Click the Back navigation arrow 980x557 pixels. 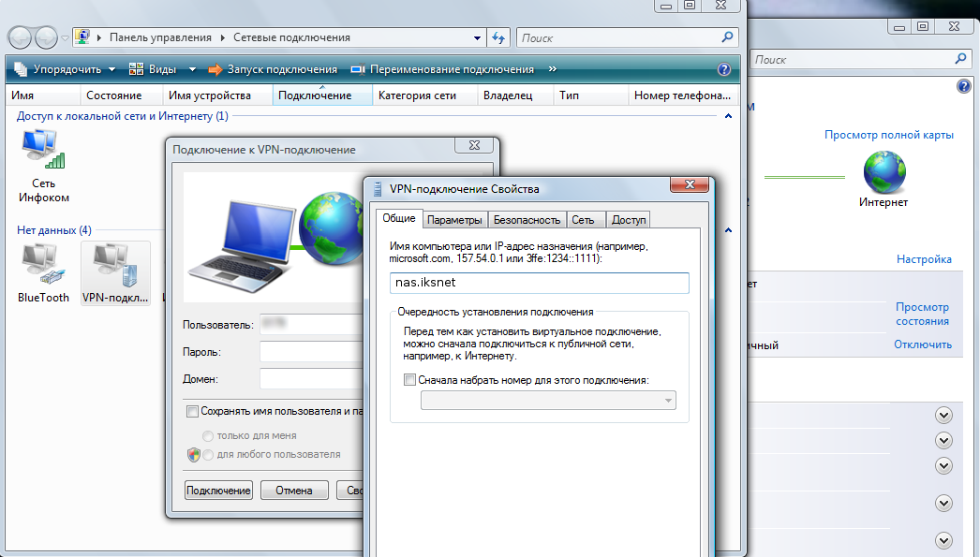click(20, 37)
